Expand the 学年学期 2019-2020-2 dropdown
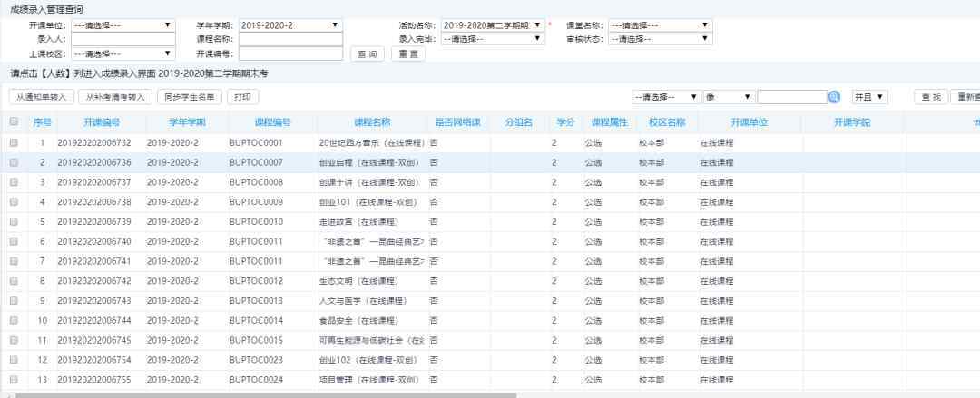The image size is (980, 398). 290,25
